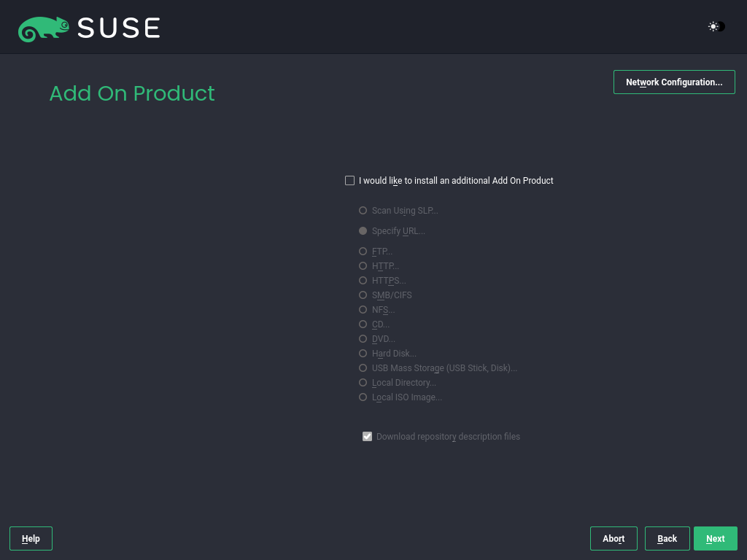Viewport: 747px width, 560px height.
Task: Toggle the display brightness icon top right
Action: pos(715,26)
